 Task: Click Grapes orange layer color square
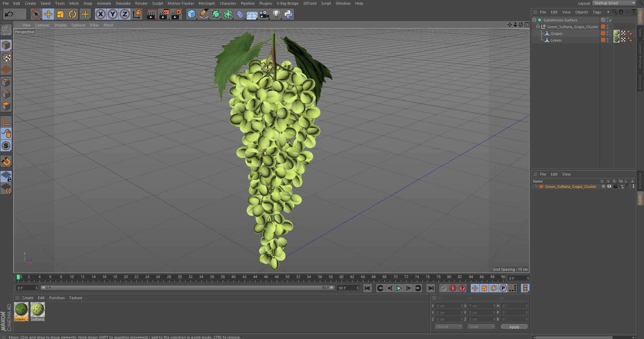click(x=603, y=33)
